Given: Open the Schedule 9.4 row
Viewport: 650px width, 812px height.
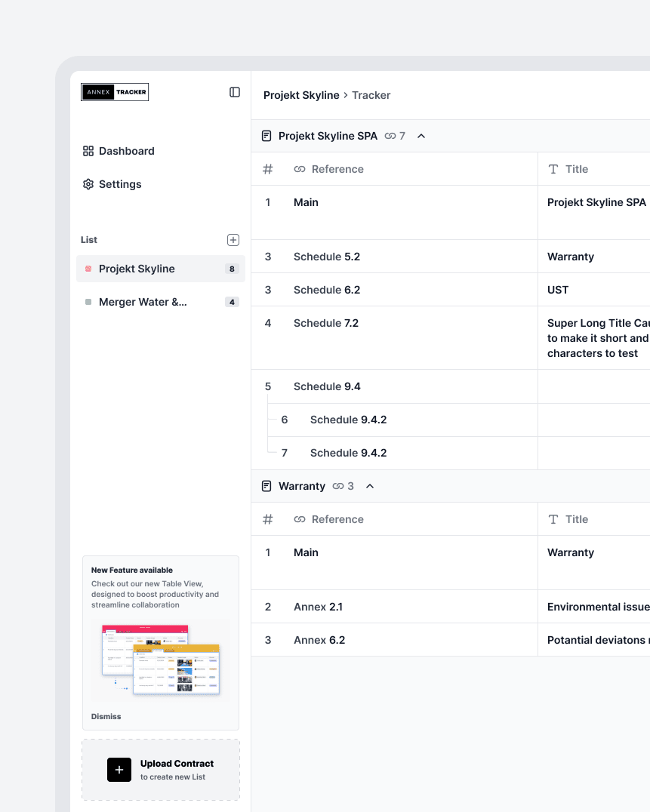Looking at the screenshot, I should pyautogui.click(x=327, y=386).
